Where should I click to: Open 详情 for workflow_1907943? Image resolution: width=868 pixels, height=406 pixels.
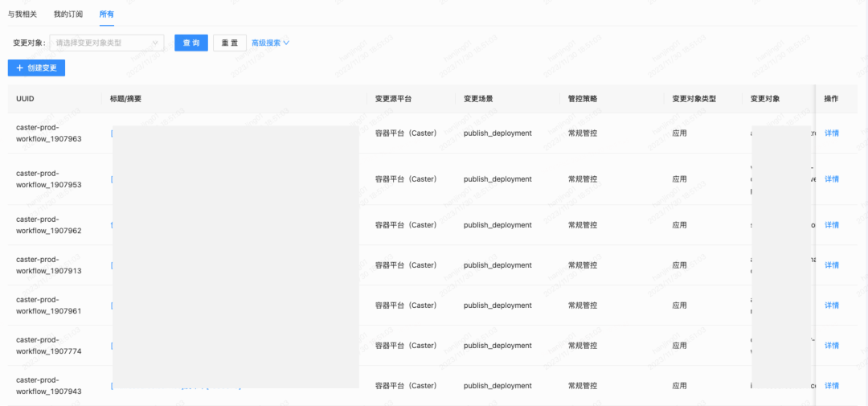point(832,386)
